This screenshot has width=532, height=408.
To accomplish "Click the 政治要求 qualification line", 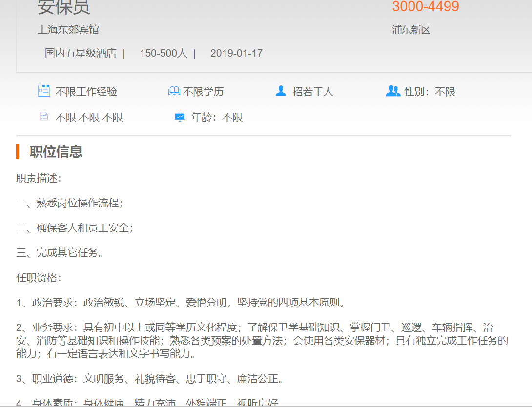I will coord(181,303).
